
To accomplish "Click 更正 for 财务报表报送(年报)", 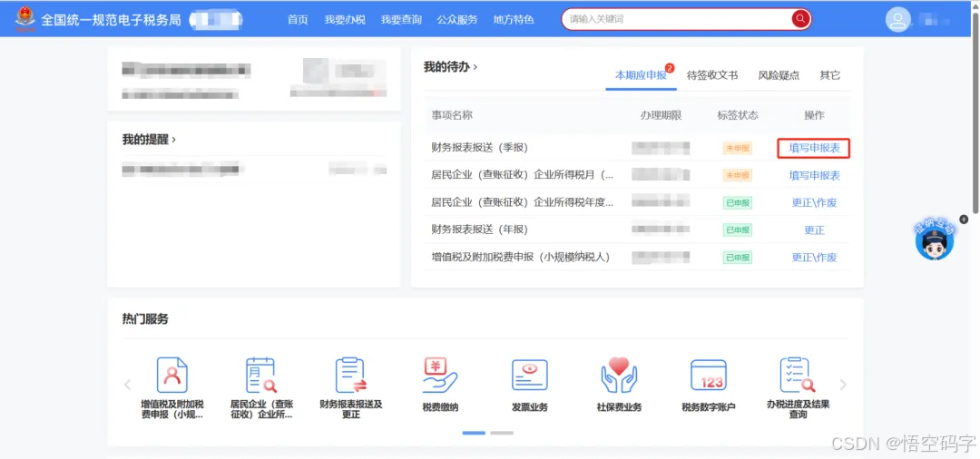I will pyautogui.click(x=814, y=230).
